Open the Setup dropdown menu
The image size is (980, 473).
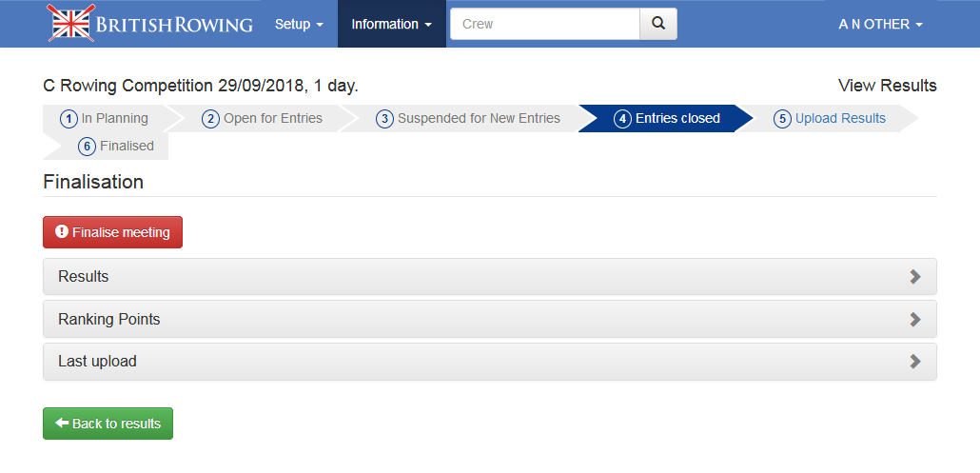click(x=299, y=24)
